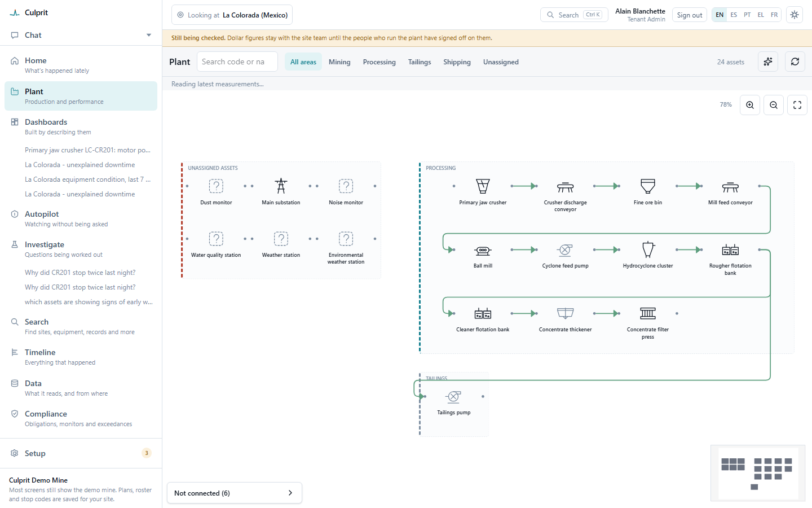The image size is (812, 508).
Task: Select the EN language option
Action: pos(720,15)
